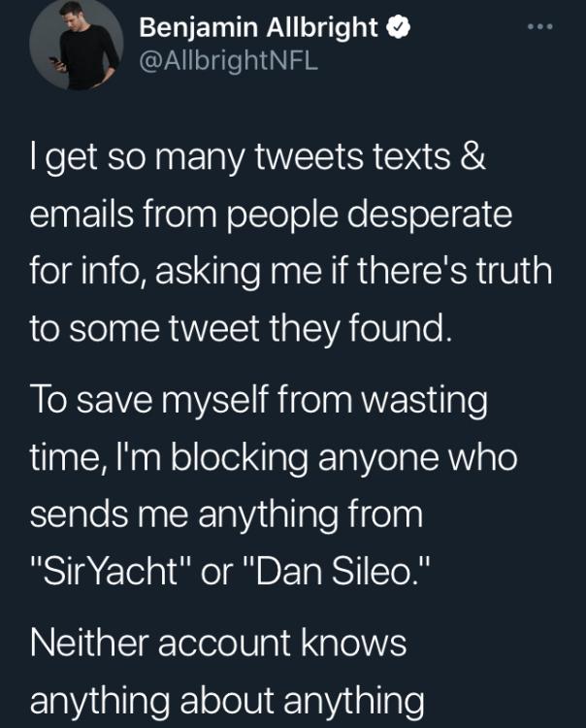Select the line "emails from people desperate"
Screen dimensions: 586x728
pyautogui.click(x=272, y=215)
